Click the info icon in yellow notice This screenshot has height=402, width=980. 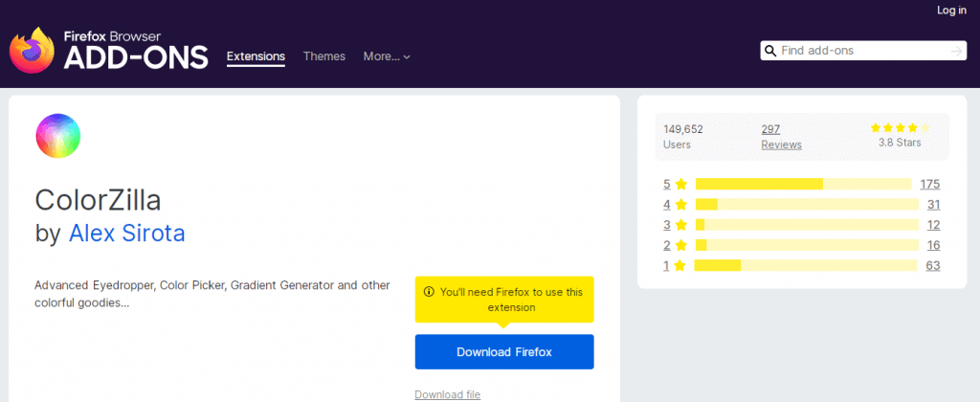[x=429, y=292]
